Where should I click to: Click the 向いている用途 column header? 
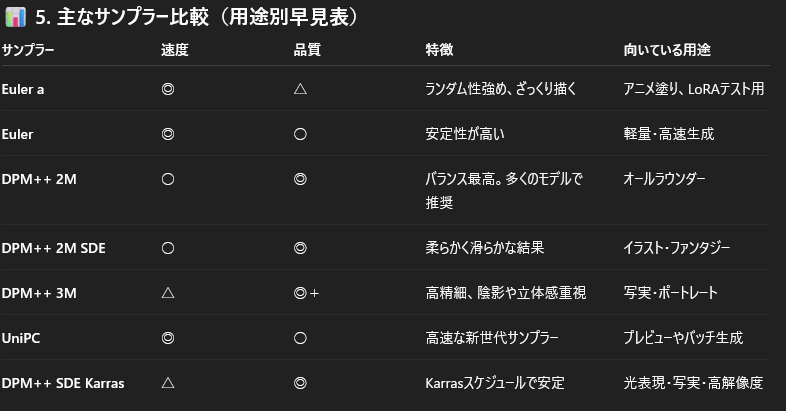(x=666, y=50)
